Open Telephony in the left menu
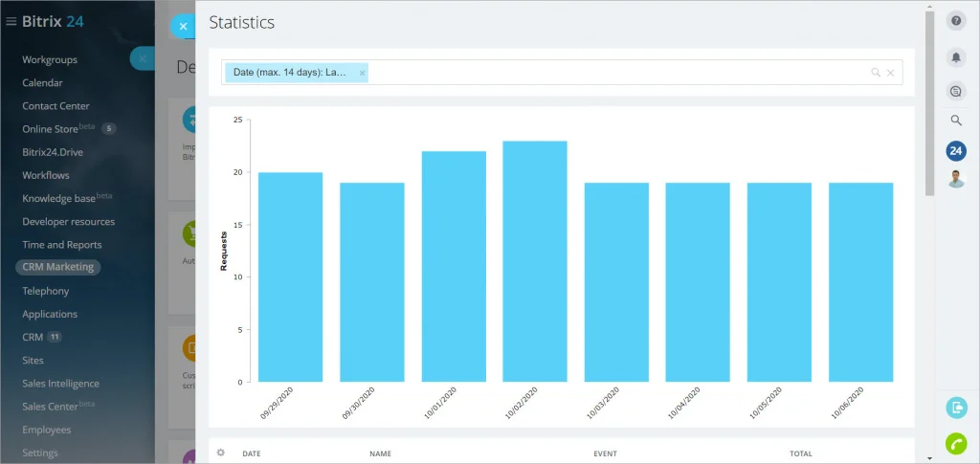This screenshot has width=980, height=464. coord(46,291)
